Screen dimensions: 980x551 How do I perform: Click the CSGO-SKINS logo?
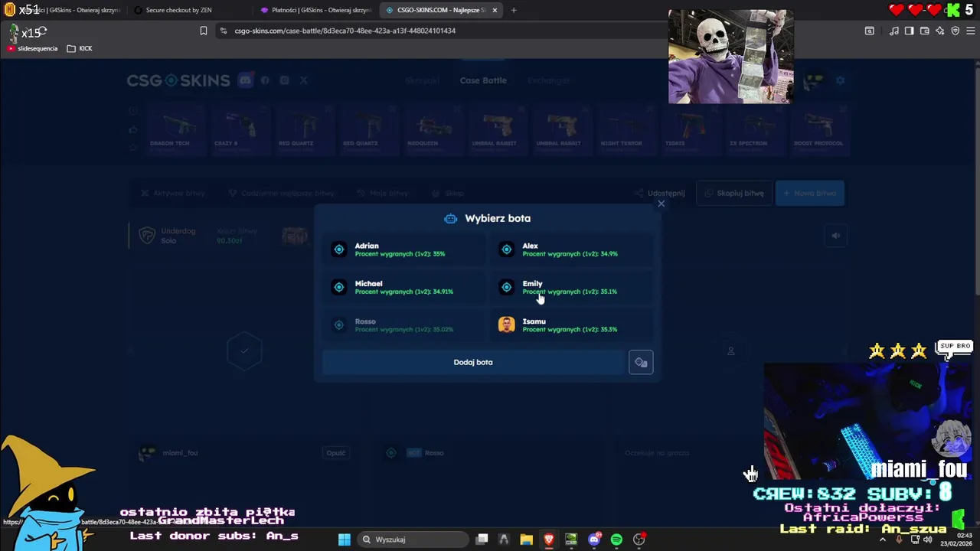pyautogui.click(x=178, y=80)
